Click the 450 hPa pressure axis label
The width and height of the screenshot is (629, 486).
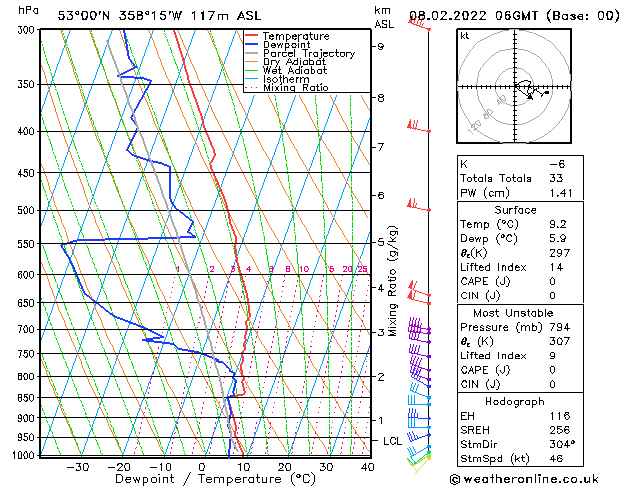[x=28, y=173]
